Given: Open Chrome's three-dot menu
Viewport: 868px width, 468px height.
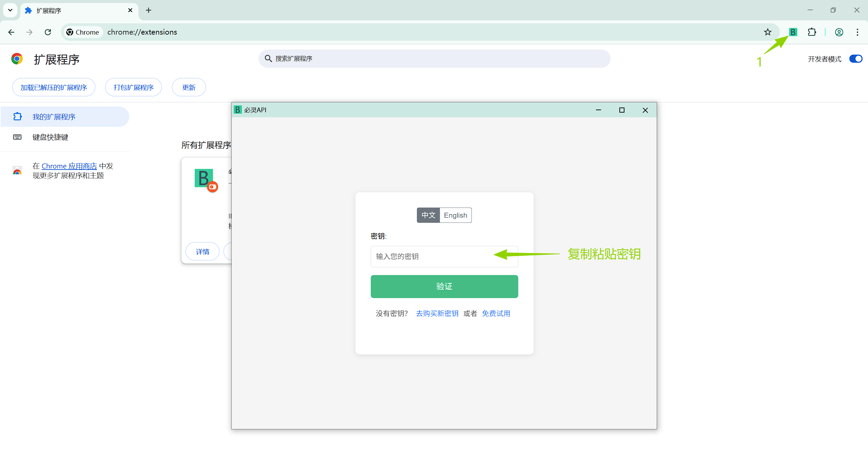Looking at the screenshot, I should pyautogui.click(x=857, y=32).
